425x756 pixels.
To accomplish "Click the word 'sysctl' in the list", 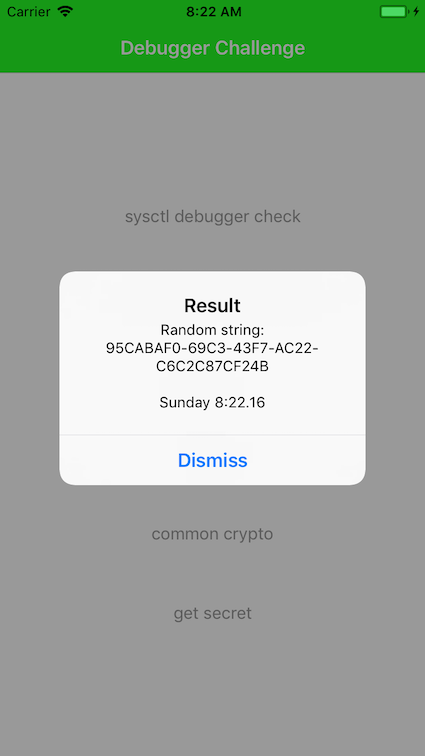I will [x=147, y=217].
